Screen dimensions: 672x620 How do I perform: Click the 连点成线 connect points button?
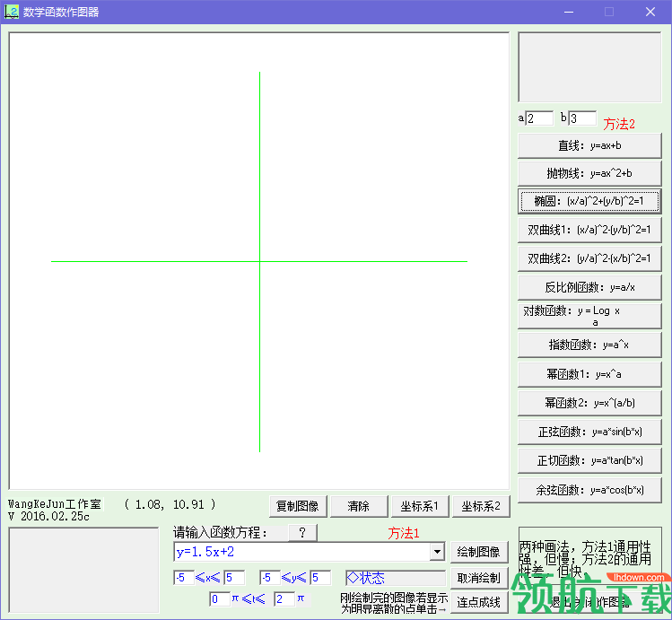tap(479, 602)
